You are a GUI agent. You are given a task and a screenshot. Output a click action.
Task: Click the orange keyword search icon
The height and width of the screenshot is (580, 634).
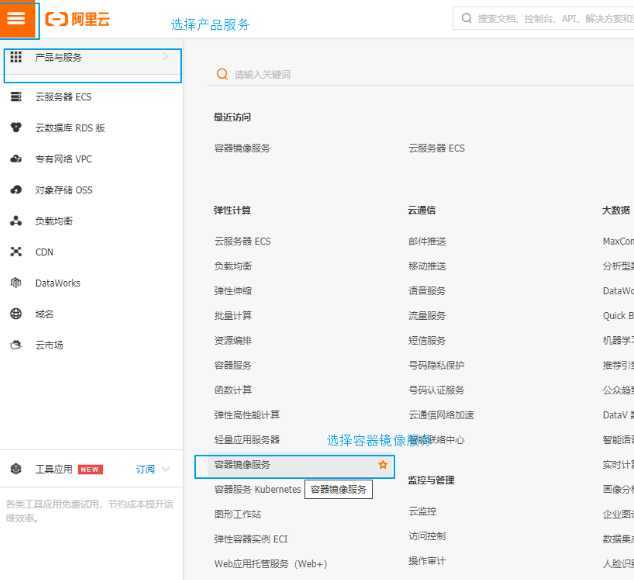pyautogui.click(x=222, y=74)
